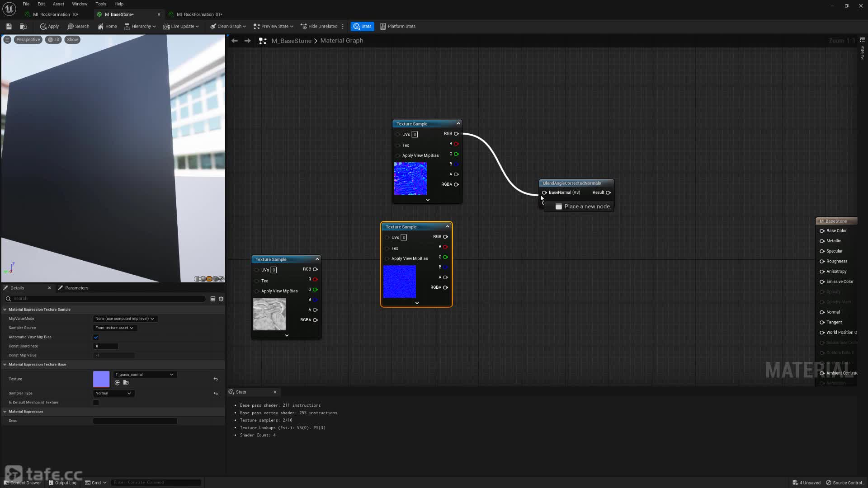Open the Details property matrix grid icon

point(213,299)
